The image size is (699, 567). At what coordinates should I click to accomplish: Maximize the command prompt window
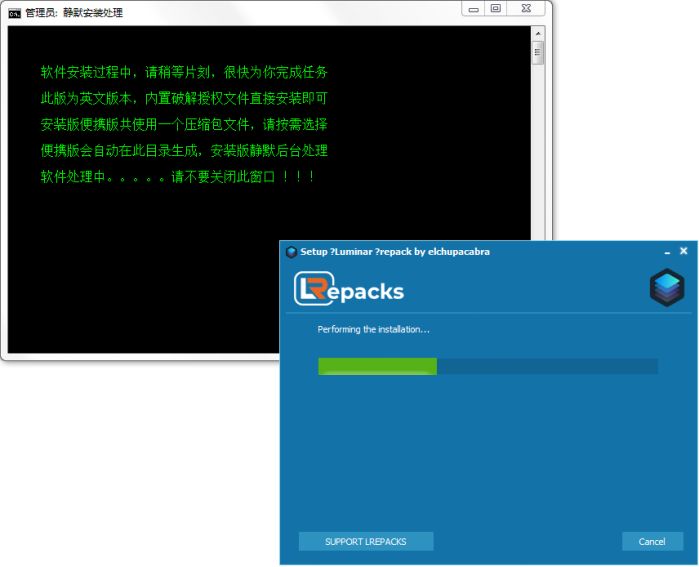(495, 8)
